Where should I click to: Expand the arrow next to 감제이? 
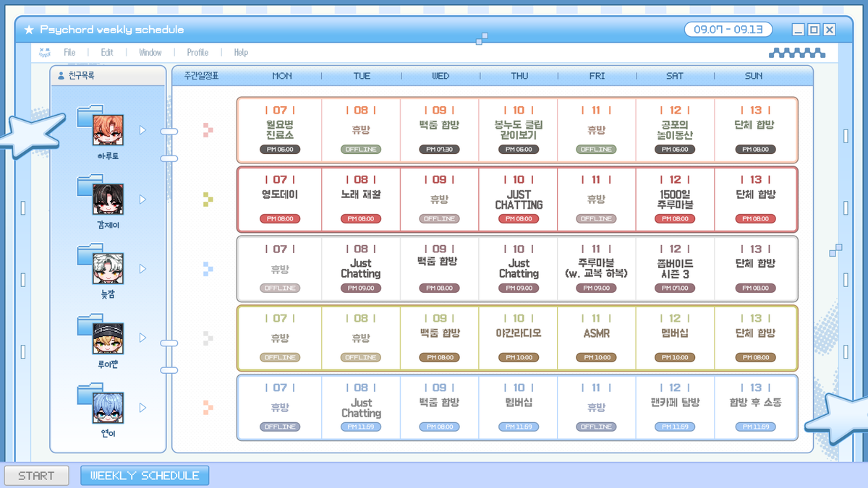pos(142,200)
